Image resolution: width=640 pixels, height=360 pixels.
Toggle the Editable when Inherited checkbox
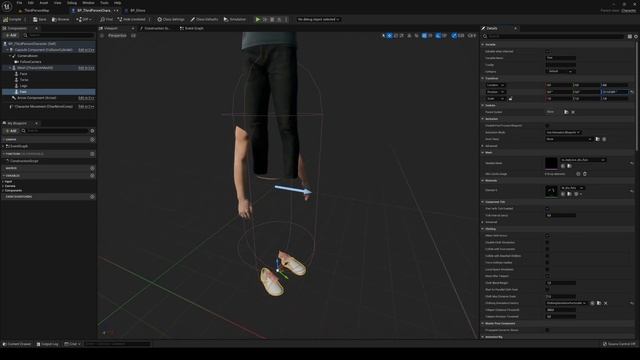click(x=547, y=51)
